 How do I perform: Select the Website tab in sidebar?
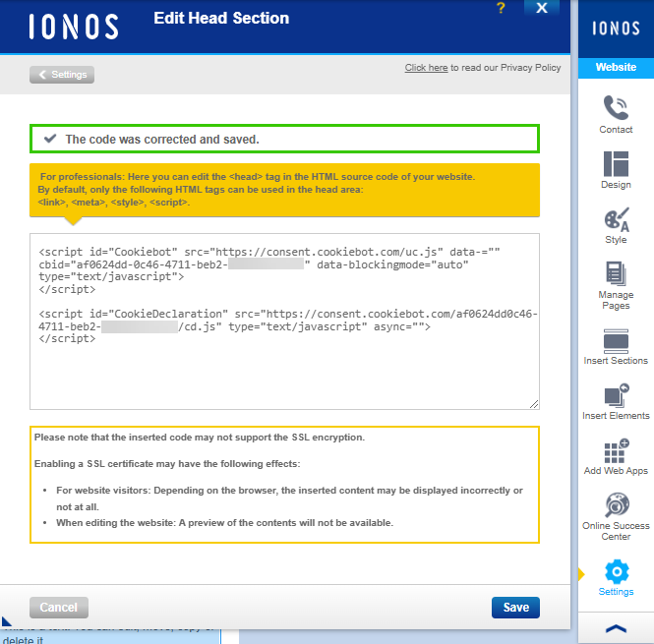pyautogui.click(x=616, y=67)
